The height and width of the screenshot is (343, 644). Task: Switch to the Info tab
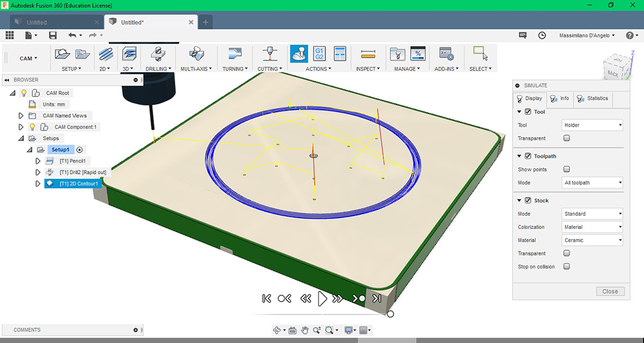point(560,98)
